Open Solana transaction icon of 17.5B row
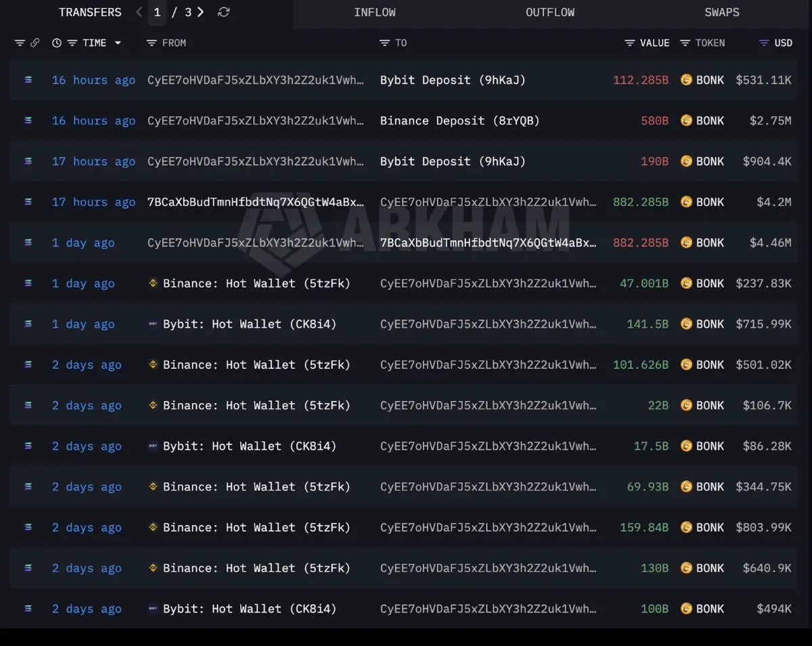Viewport: 812px width, 646px height. click(28, 446)
